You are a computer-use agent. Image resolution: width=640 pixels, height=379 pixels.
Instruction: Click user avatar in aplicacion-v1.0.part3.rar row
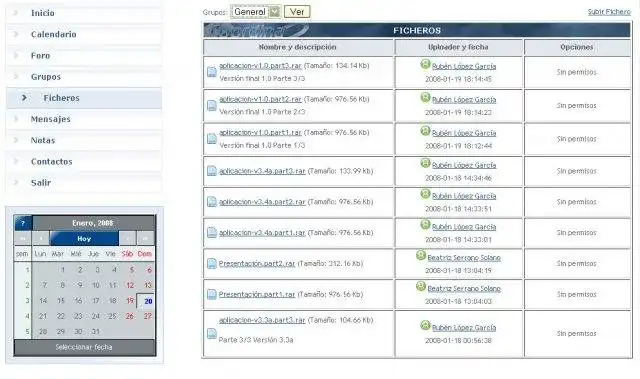coord(425,64)
